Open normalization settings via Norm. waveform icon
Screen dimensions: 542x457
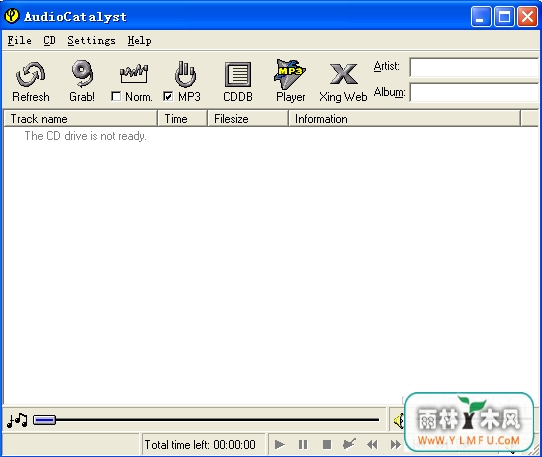point(134,73)
